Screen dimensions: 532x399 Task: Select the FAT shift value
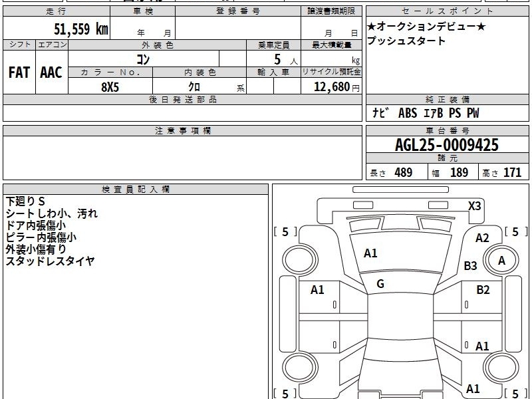pyautogui.click(x=19, y=72)
